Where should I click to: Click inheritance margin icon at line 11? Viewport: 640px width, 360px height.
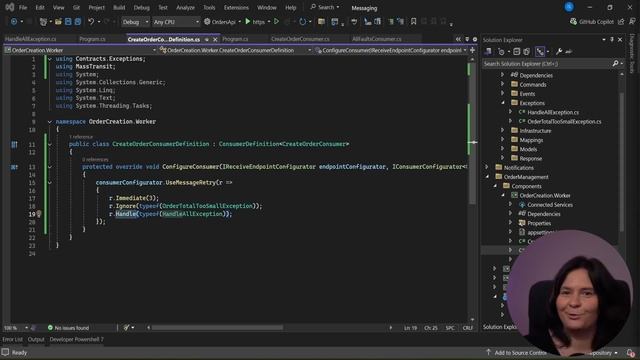pyautogui.click(x=14, y=144)
